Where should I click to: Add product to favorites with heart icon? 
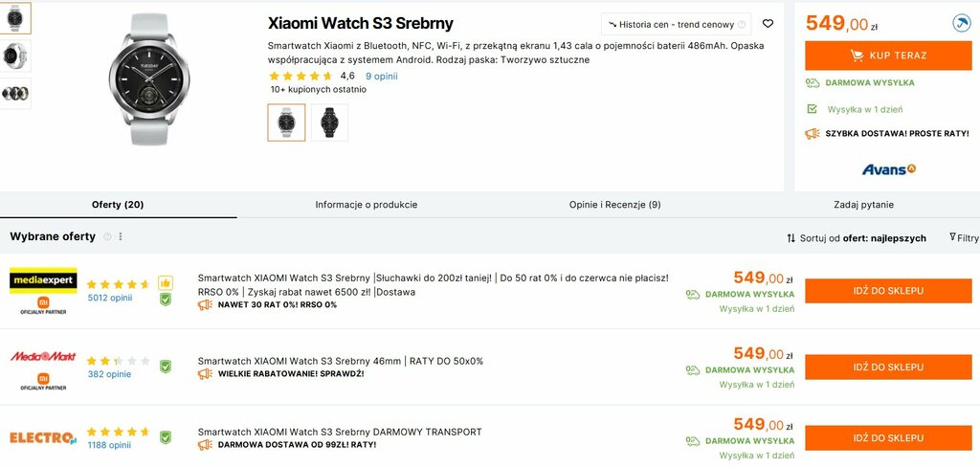point(768,24)
